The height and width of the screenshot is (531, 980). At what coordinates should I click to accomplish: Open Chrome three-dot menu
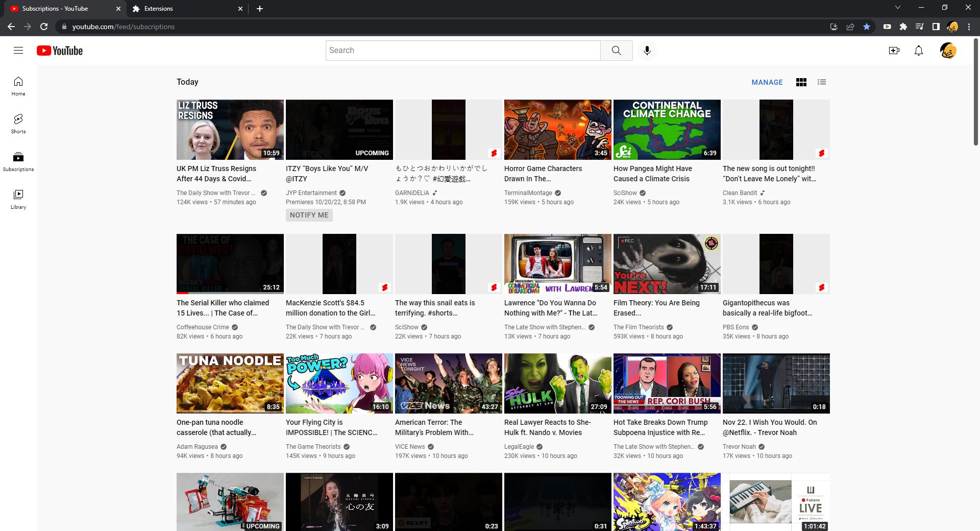(969, 27)
